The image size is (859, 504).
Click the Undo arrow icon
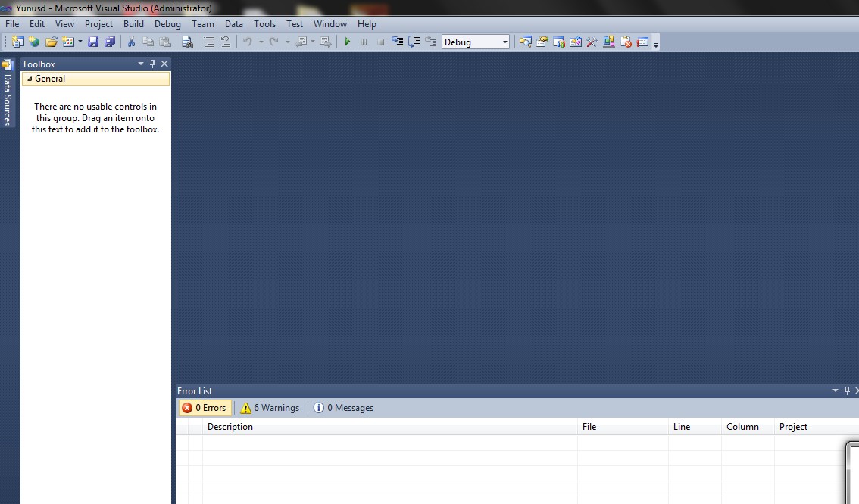tap(248, 42)
